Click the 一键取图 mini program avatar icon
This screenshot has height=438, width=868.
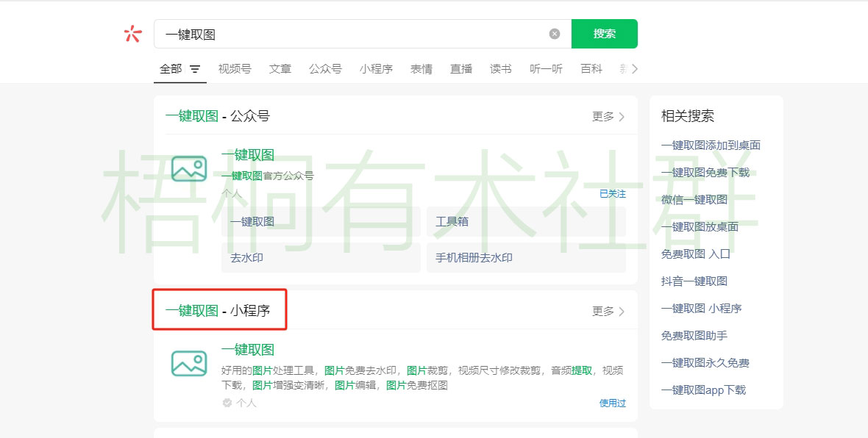(x=189, y=363)
